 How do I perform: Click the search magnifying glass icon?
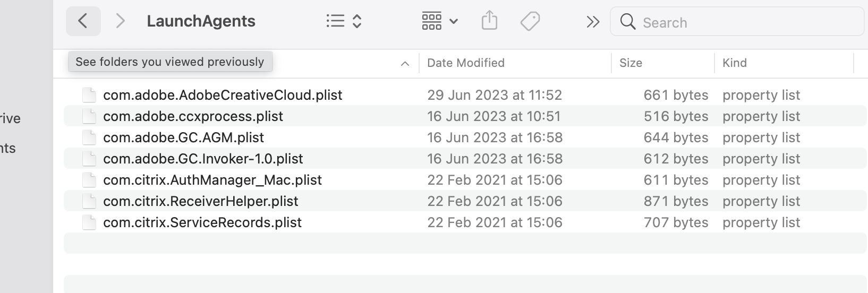pyautogui.click(x=627, y=22)
